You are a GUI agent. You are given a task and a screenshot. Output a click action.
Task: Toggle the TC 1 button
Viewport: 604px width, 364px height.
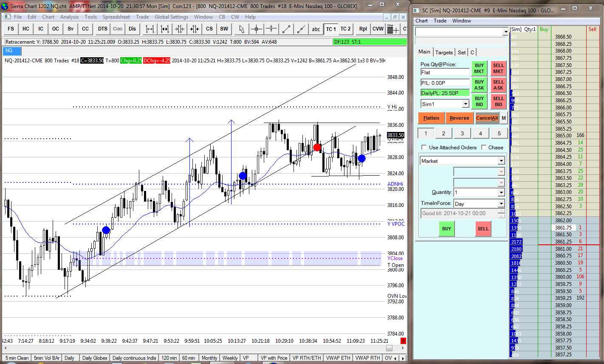tap(331, 29)
